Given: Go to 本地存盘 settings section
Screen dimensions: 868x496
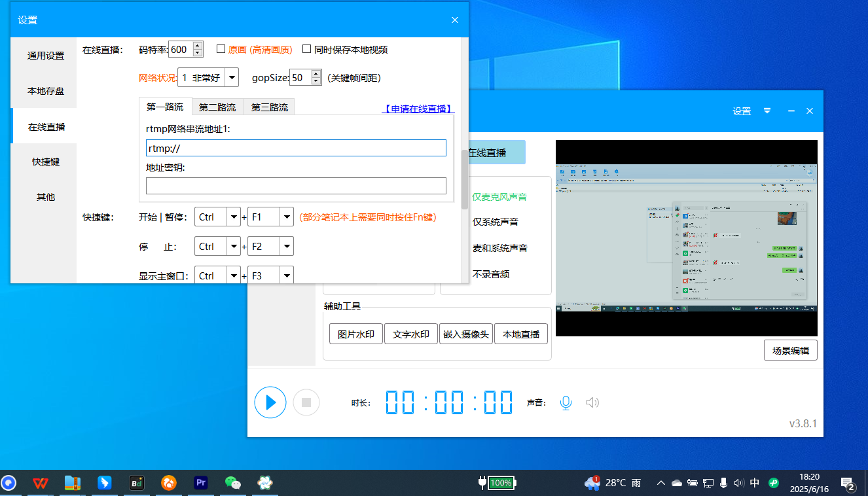Looking at the screenshot, I should click(46, 91).
